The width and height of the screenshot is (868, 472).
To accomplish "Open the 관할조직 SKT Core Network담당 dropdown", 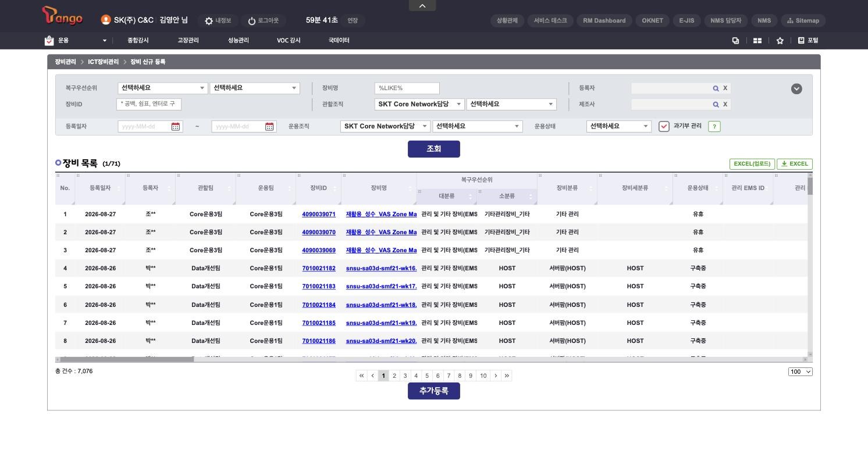I will point(419,104).
